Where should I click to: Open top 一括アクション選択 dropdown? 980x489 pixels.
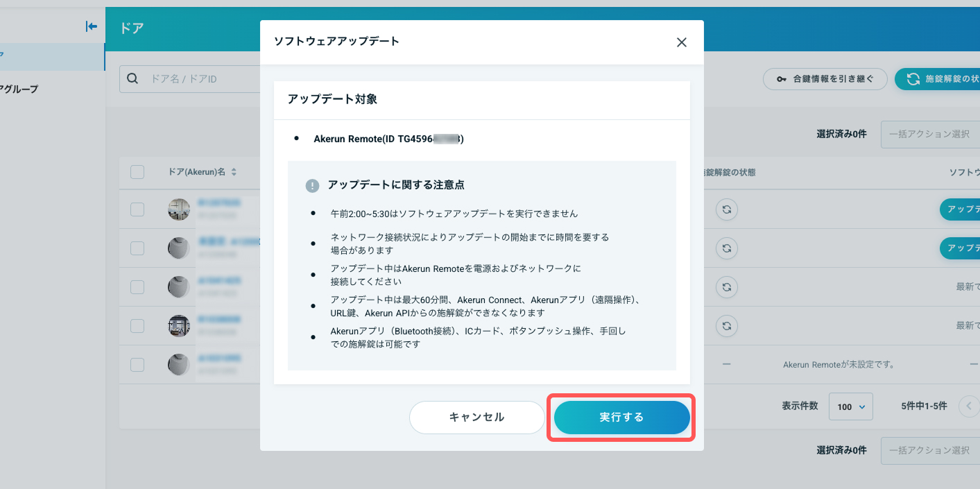tap(930, 135)
